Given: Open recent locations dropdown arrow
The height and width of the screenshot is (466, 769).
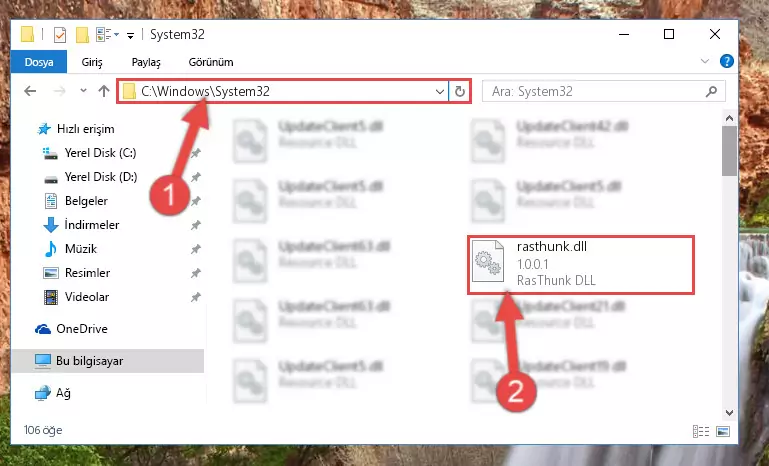Looking at the screenshot, I should click(x=83, y=91).
